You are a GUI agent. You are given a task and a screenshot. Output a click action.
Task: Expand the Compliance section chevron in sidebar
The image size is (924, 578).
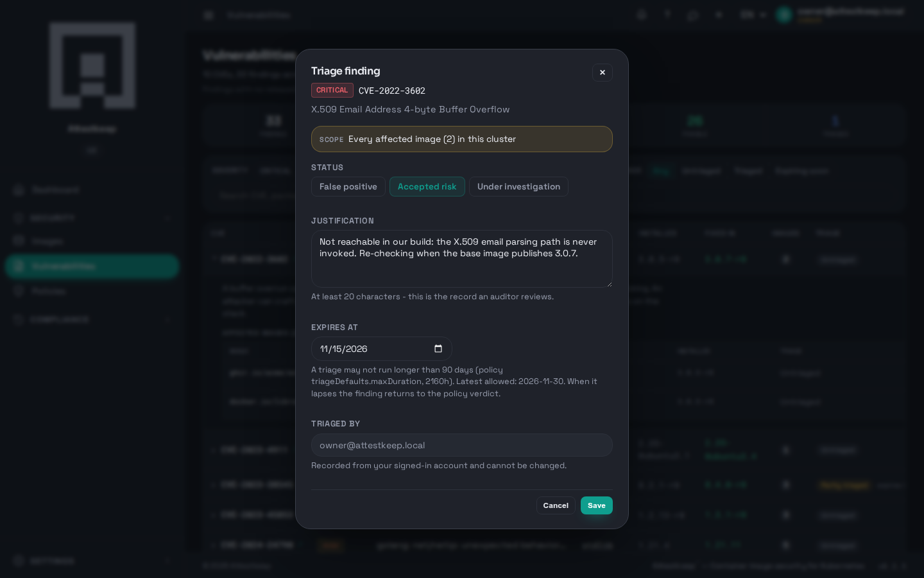coord(167,319)
